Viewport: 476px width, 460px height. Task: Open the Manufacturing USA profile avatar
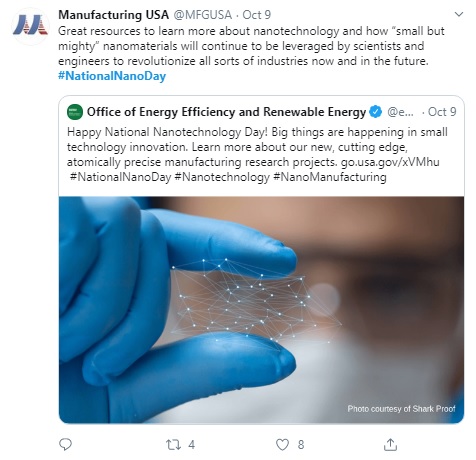tap(30, 26)
